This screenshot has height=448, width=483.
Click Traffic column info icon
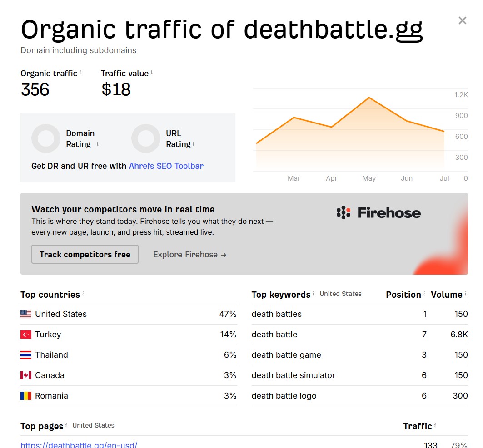point(435,425)
